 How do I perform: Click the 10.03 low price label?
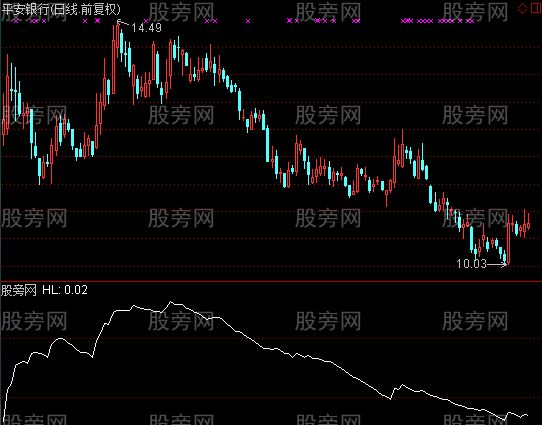click(471, 264)
